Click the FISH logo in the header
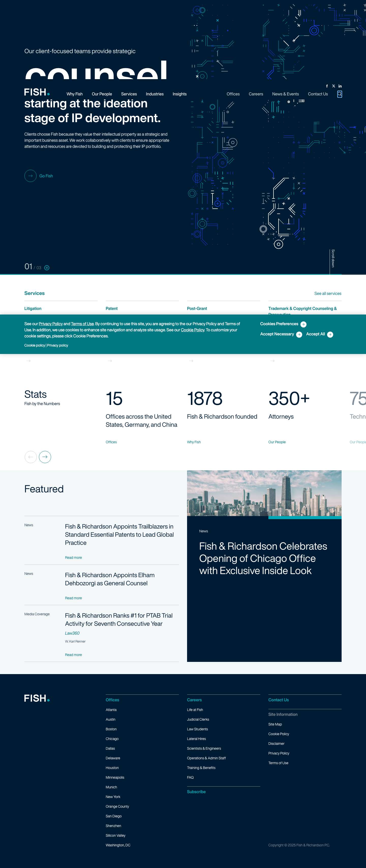Screen dimensions: 366x868 (x=37, y=92)
